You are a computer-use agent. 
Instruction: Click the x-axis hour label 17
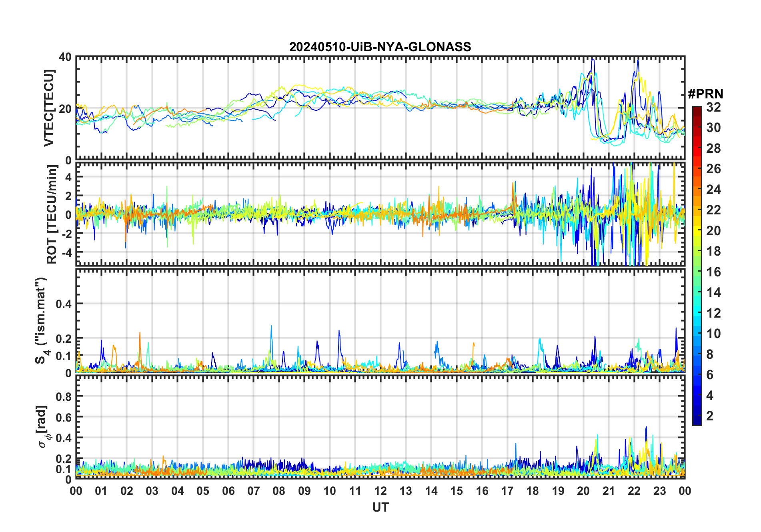point(507,491)
